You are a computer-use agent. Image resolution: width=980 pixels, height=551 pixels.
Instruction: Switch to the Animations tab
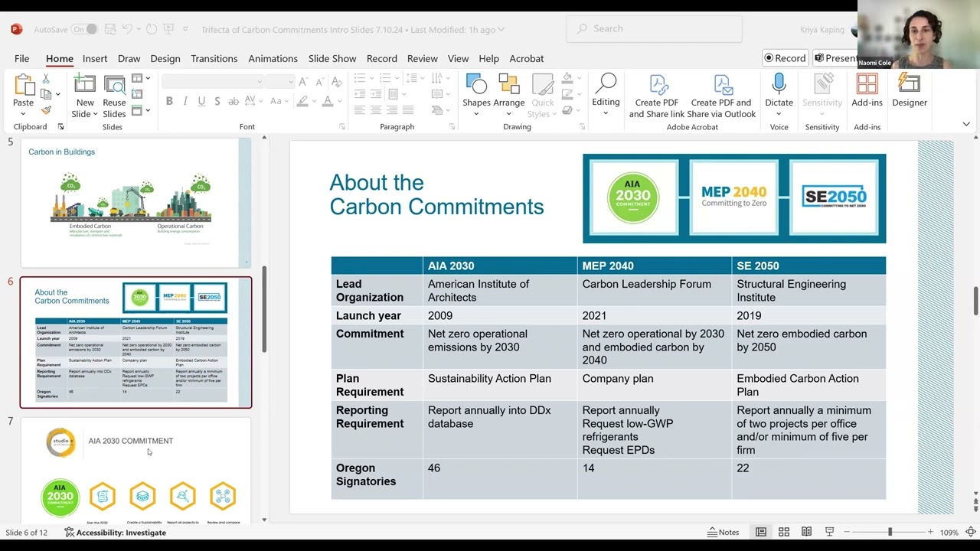click(x=273, y=58)
